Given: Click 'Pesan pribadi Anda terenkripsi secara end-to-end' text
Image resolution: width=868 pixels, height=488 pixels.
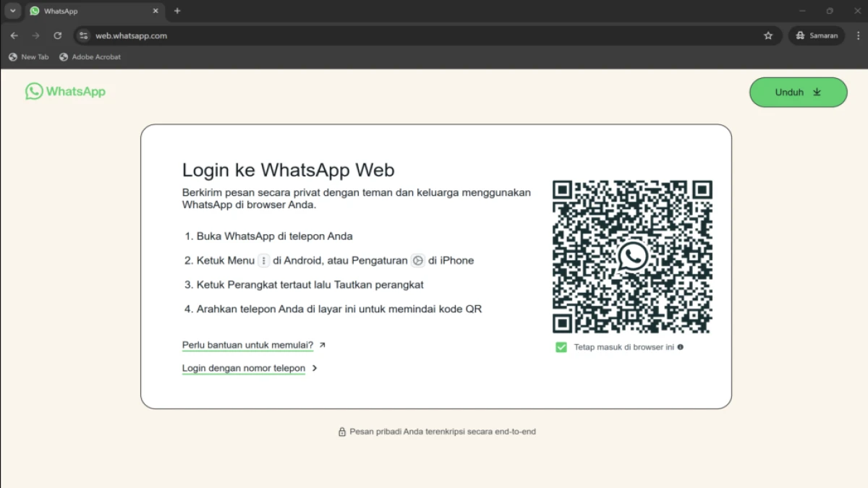Looking at the screenshot, I should pyautogui.click(x=443, y=432).
